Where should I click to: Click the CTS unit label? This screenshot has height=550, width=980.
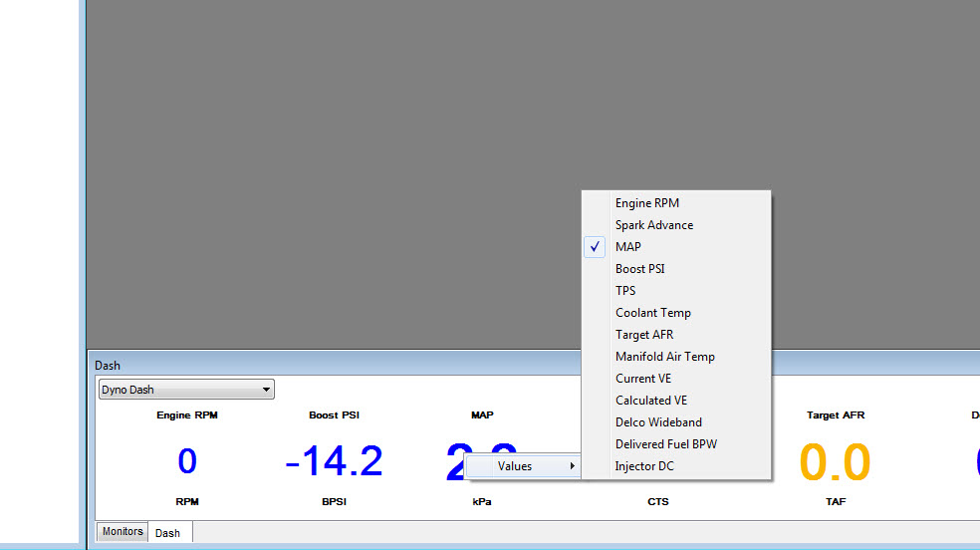tap(658, 502)
